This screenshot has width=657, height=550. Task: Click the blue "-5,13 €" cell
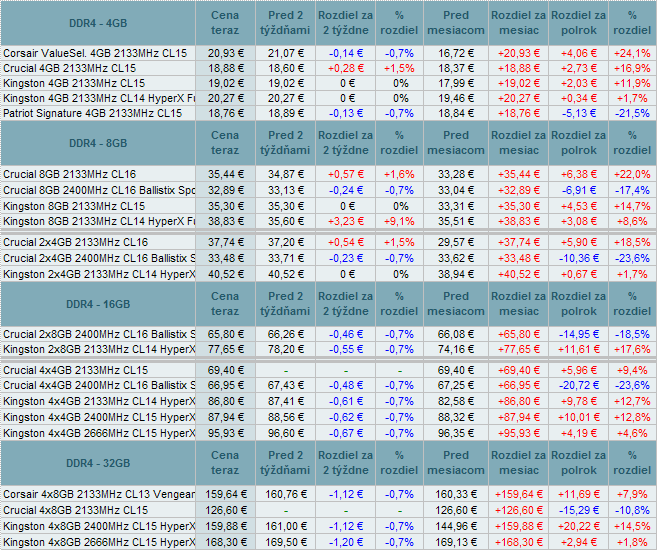pyautogui.click(x=579, y=114)
